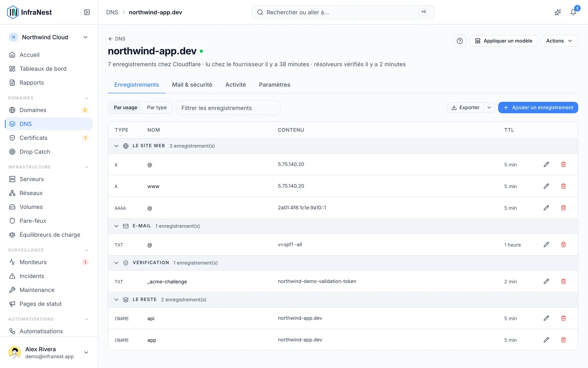
Task: Open Moniteurs in the sidebar
Action: point(49,262)
